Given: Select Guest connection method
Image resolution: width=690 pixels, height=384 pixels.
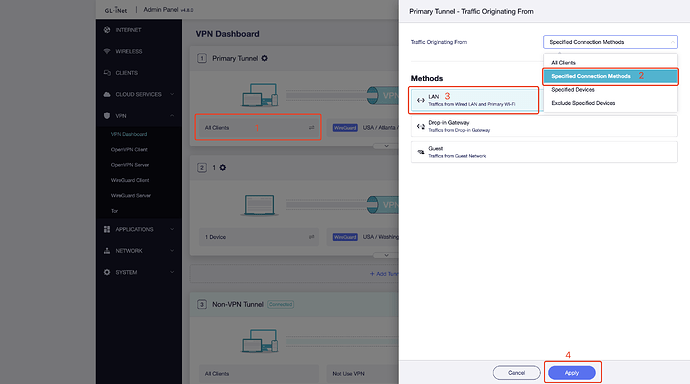Looking at the screenshot, I should (x=544, y=152).
